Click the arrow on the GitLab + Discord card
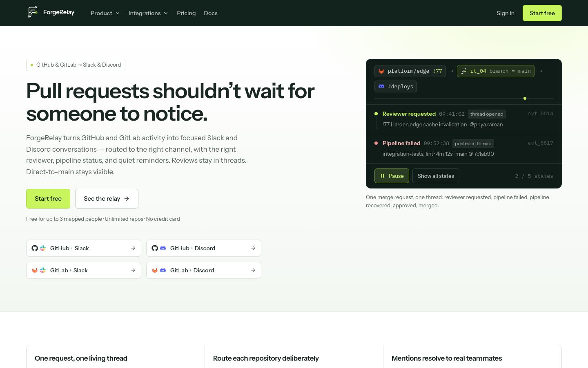This screenshot has width=588, height=368. 253,270
